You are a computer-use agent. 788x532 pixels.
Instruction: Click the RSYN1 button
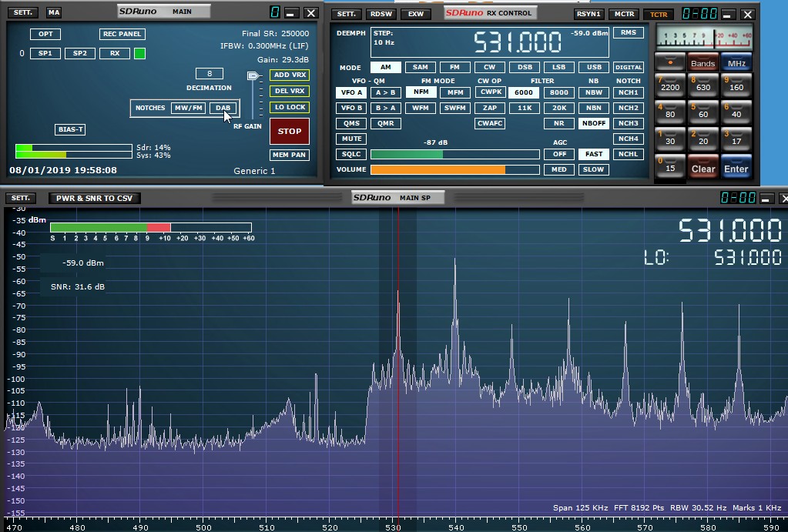[589, 14]
